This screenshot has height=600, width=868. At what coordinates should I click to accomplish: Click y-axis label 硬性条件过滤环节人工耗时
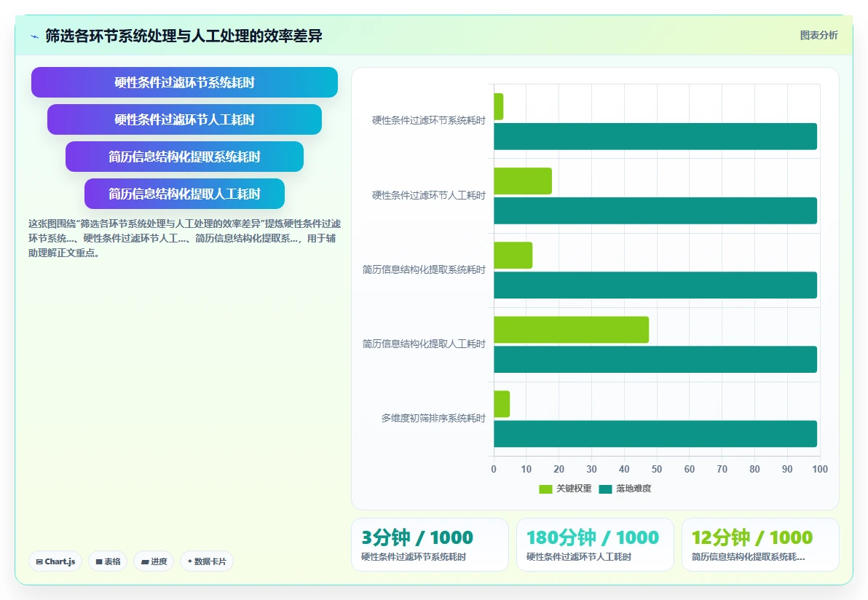(x=428, y=195)
